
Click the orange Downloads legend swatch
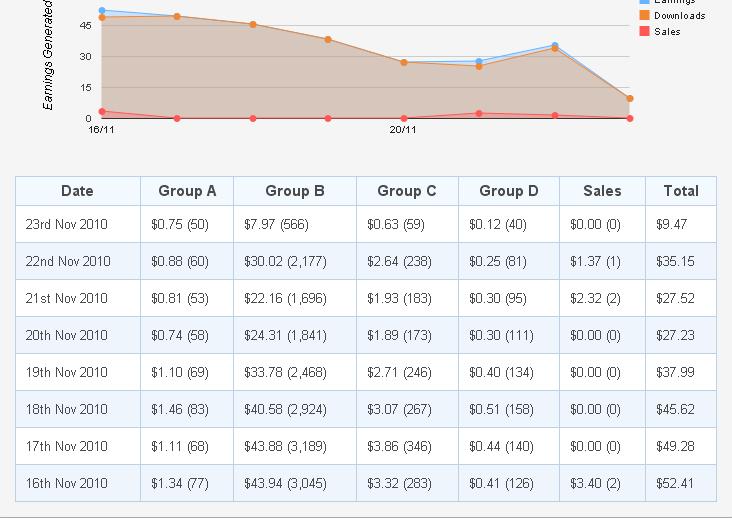[644, 16]
